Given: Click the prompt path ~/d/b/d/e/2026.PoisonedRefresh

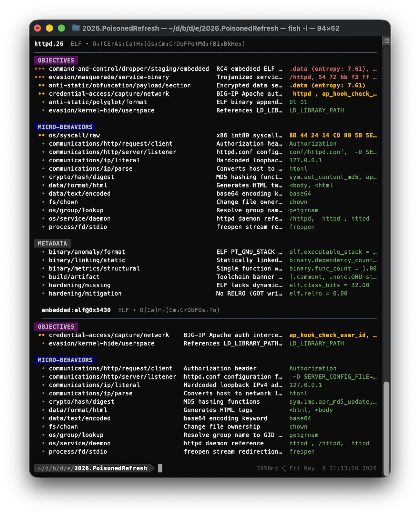Looking at the screenshot, I should (x=92, y=468).
